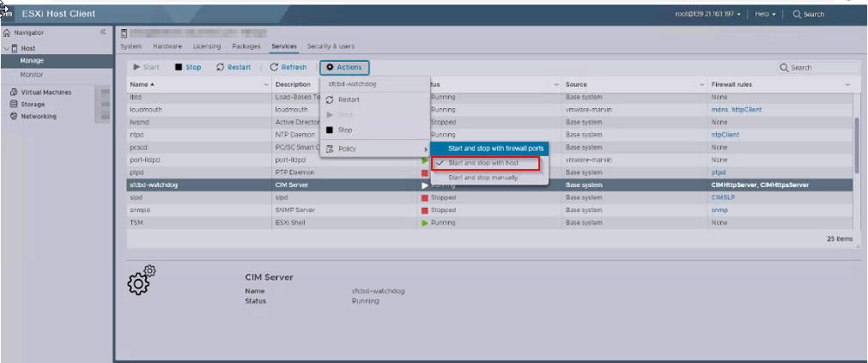Switch to the Hardware tab
The height and width of the screenshot is (363, 868).
pyautogui.click(x=167, y=46)
